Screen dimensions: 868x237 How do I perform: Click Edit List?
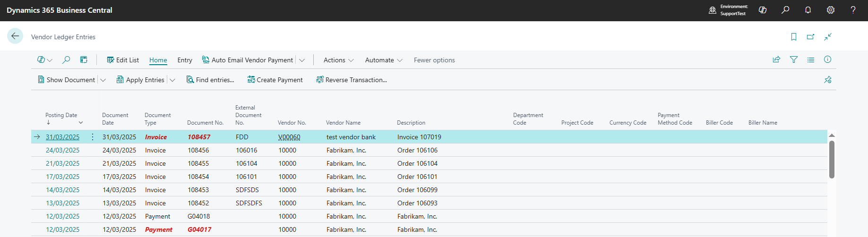click(123, 60)
